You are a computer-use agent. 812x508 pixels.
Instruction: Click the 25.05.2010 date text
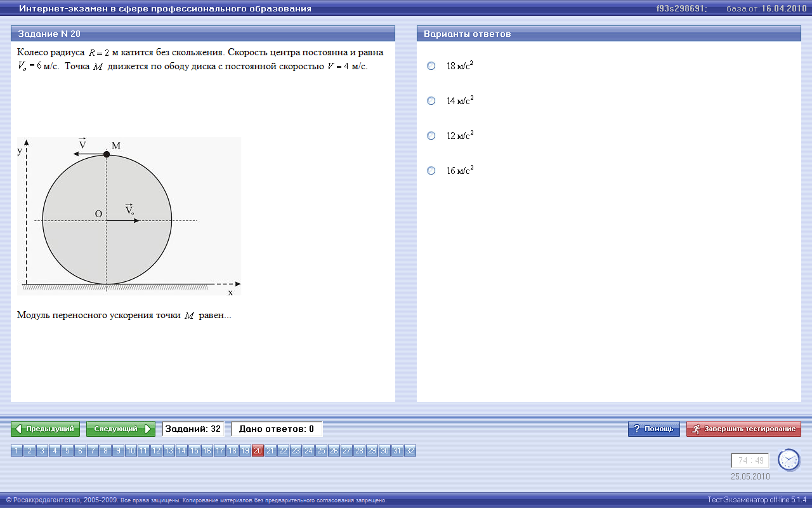(750, 476)
